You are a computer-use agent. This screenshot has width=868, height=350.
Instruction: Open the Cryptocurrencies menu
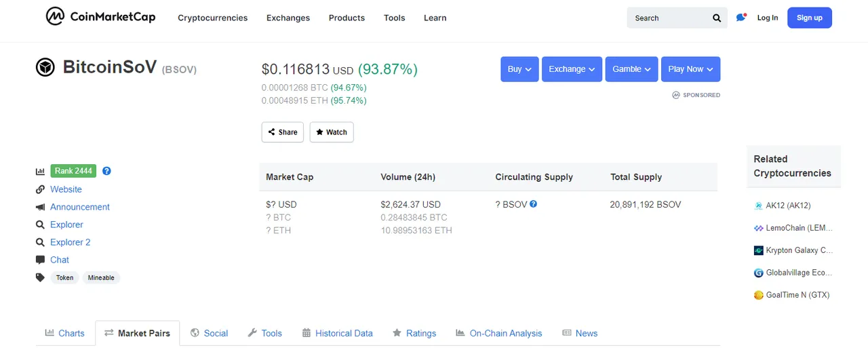click(213, 18)
